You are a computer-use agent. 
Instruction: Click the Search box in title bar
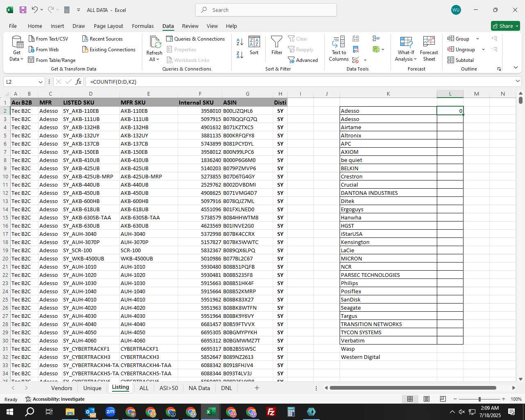[266, 10]
